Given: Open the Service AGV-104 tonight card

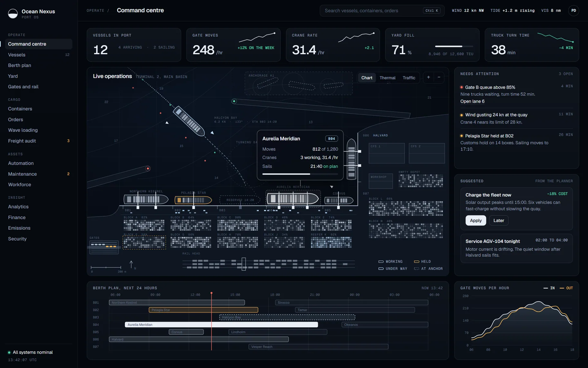Looking at the screenshot, I should coord(516,249).
